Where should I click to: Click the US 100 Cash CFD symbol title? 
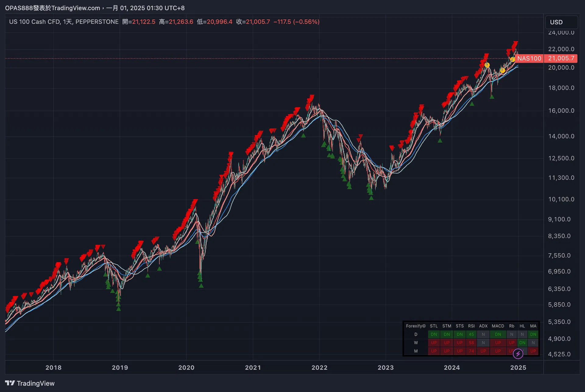[x=64, y=22]
